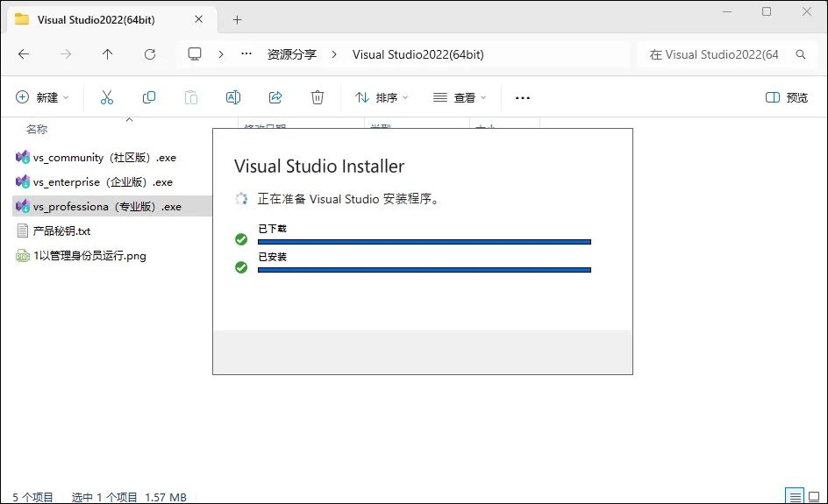Click 资源分享 in the address bar
Screen dimensions: 828x504
[291, 54]
